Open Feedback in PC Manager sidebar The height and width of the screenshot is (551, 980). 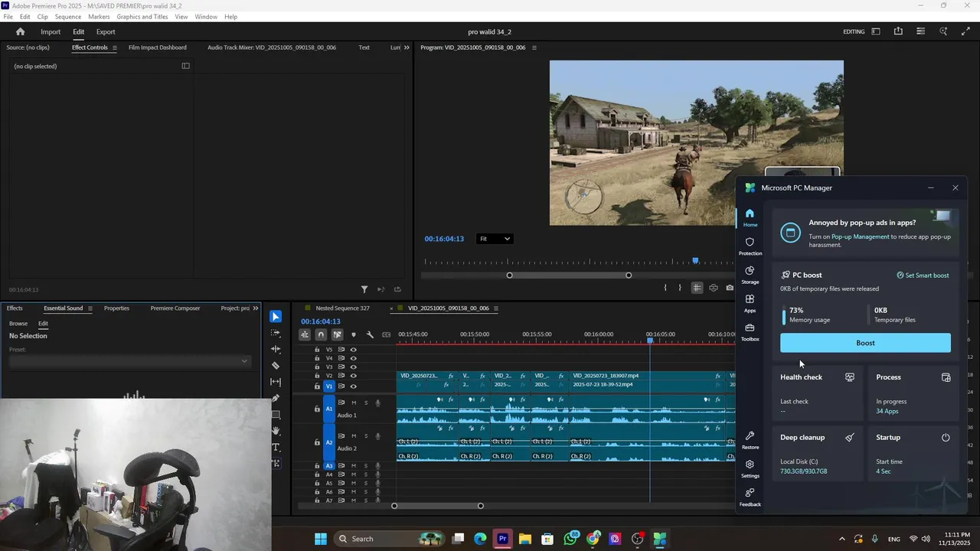tap(750, 497)
